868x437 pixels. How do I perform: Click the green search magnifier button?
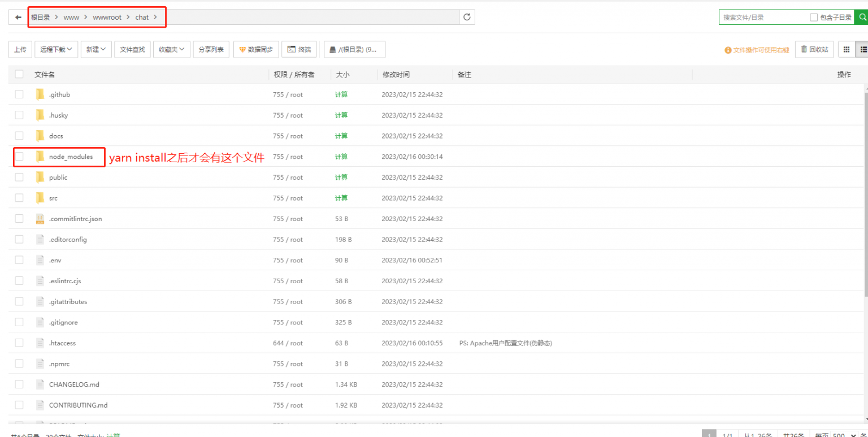coord(861,17)
